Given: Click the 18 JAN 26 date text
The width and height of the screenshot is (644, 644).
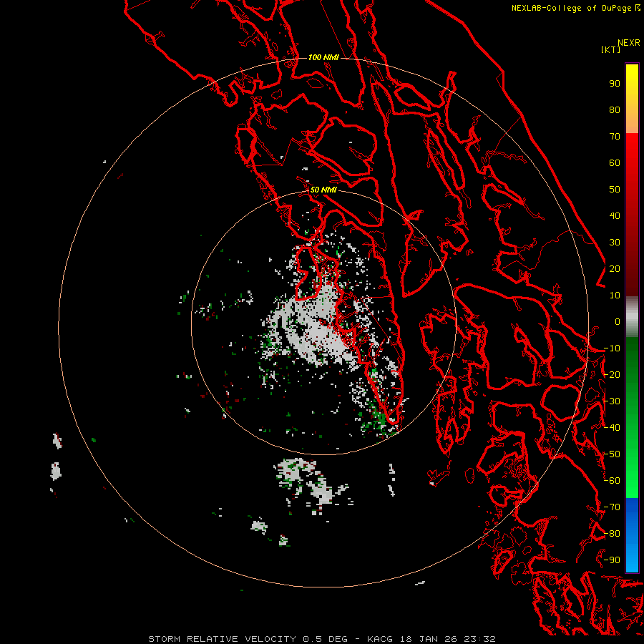Looking at the screenshot, I should tap(429, 639).
